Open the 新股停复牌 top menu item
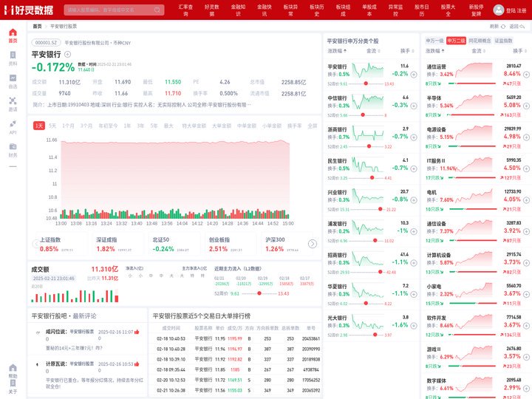Image resolution: width=532 pixels, height=399 pixels. (x=476, y=10)
